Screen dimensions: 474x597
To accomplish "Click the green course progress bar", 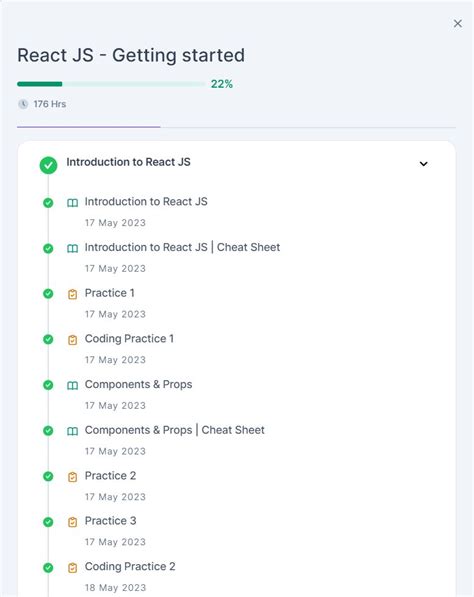I will tap(111, 84).
